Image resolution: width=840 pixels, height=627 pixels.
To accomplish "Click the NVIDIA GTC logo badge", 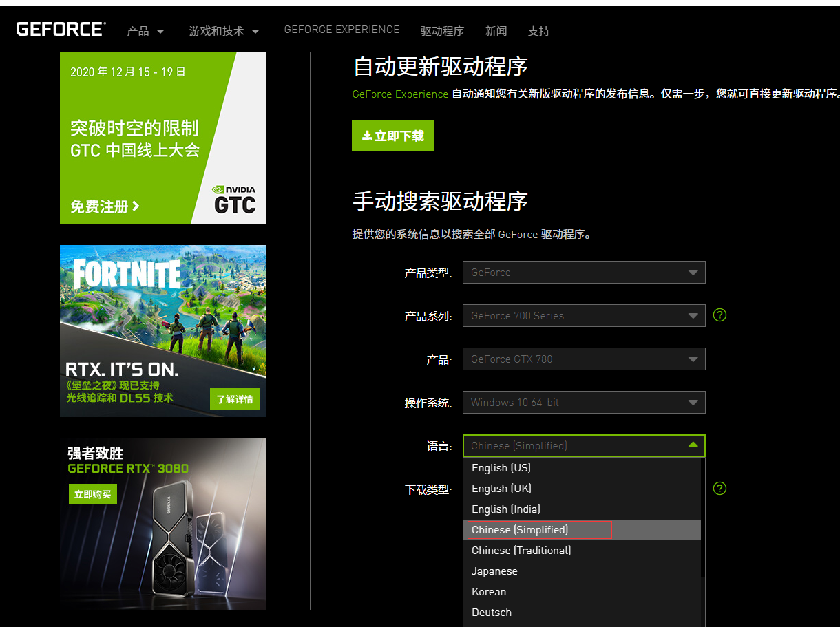I will 234,200.
